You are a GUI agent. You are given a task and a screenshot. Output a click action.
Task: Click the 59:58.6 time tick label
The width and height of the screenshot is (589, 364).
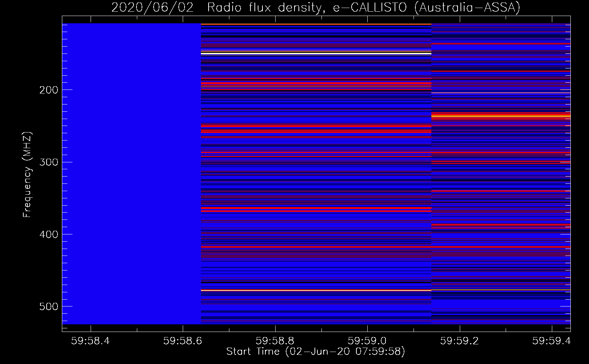[x=183, y=341]
